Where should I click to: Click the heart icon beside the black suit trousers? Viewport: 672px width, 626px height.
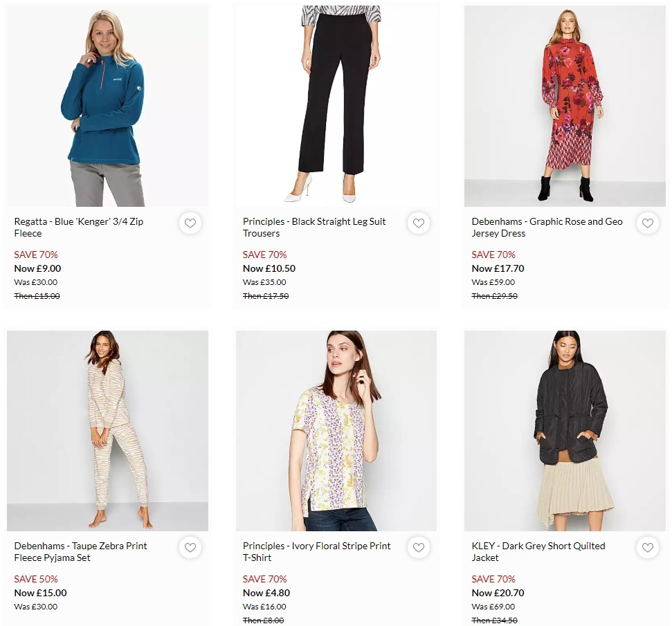tap(419, 223)
